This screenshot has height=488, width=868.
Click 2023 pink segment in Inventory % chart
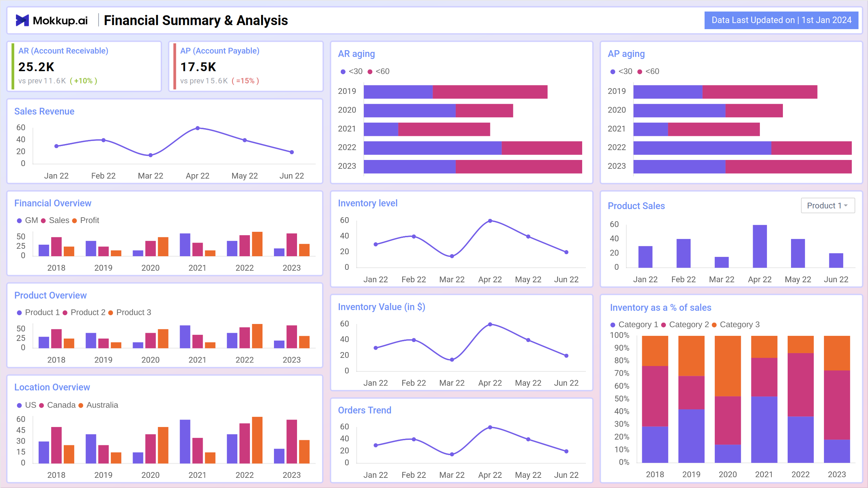(837, 405)
